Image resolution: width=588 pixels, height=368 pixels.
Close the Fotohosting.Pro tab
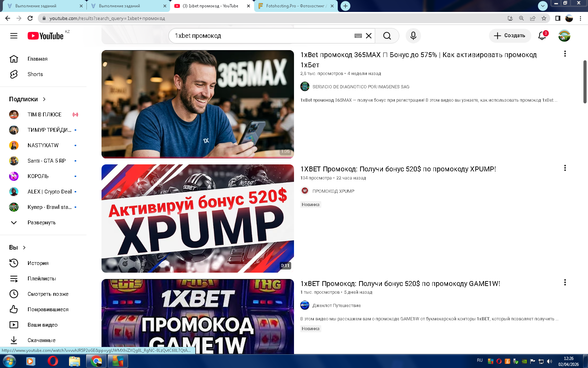332,6
